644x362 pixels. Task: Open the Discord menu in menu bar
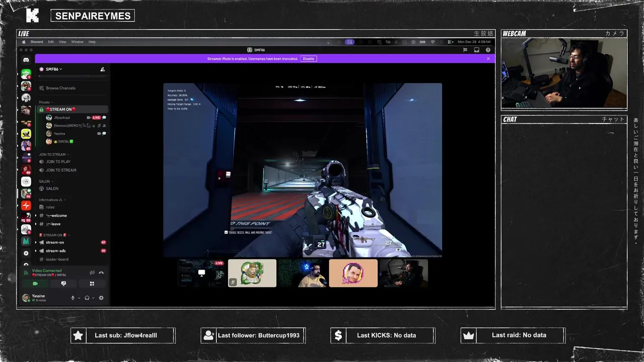click(x=37, y=42)
